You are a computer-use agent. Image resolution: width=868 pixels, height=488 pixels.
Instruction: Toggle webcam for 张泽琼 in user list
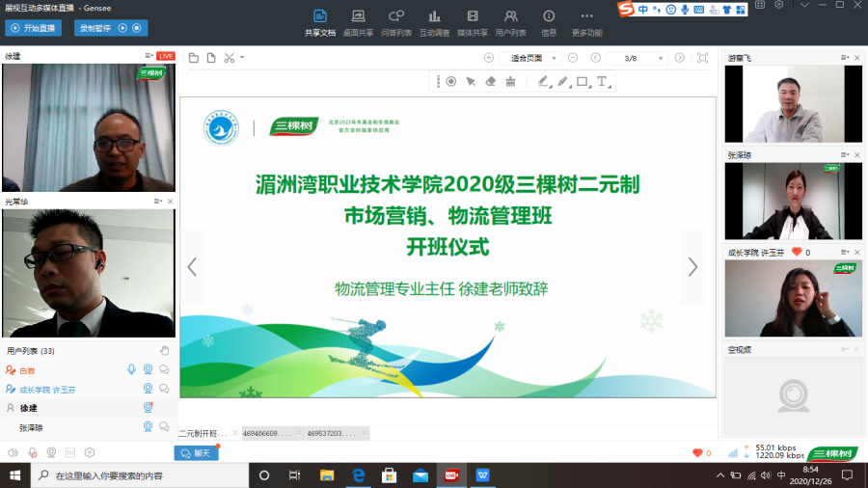[x=149, y=427]
